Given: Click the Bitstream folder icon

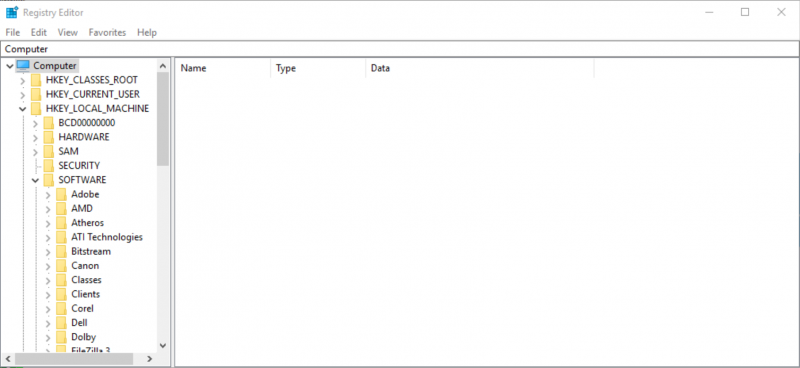Looking at the screenshot, I should (x=61, y=252).
